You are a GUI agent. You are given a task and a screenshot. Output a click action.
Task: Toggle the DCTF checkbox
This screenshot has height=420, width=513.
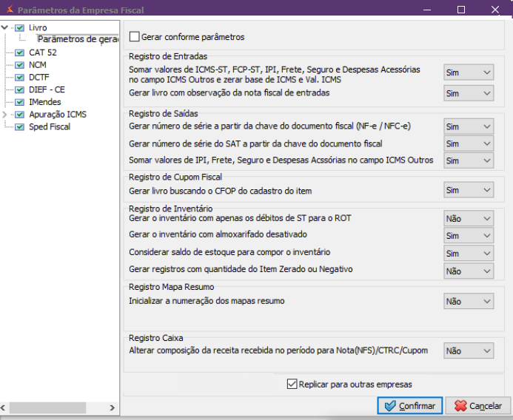pyautogui.click(x=20, y=78)
